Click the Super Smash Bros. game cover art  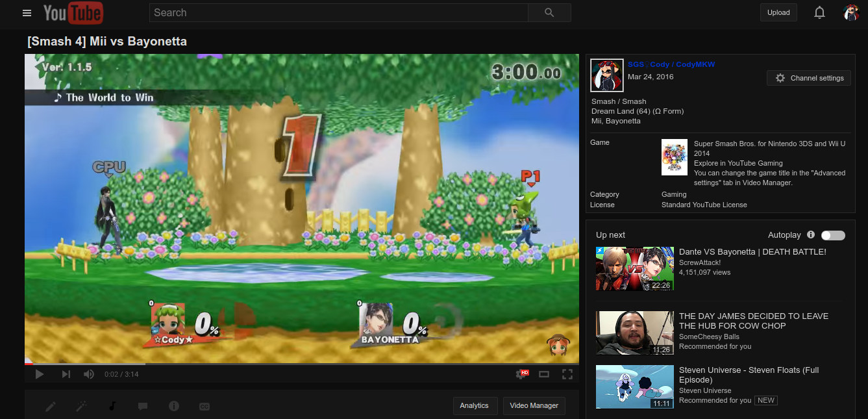[x=674, y=157]
